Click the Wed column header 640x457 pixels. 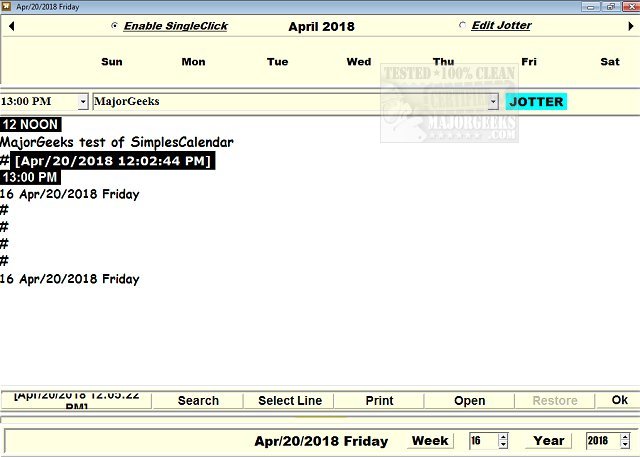click(359, 62)
